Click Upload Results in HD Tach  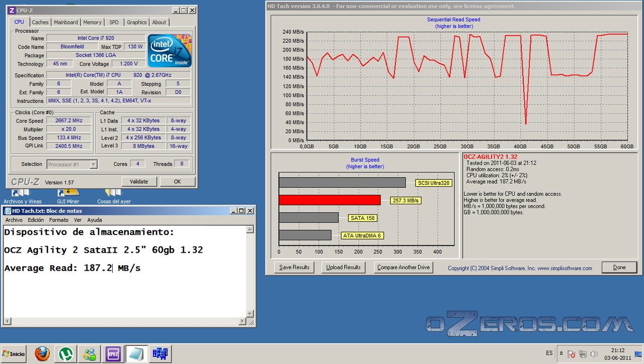pyautogui.click(x=344, y=267)
